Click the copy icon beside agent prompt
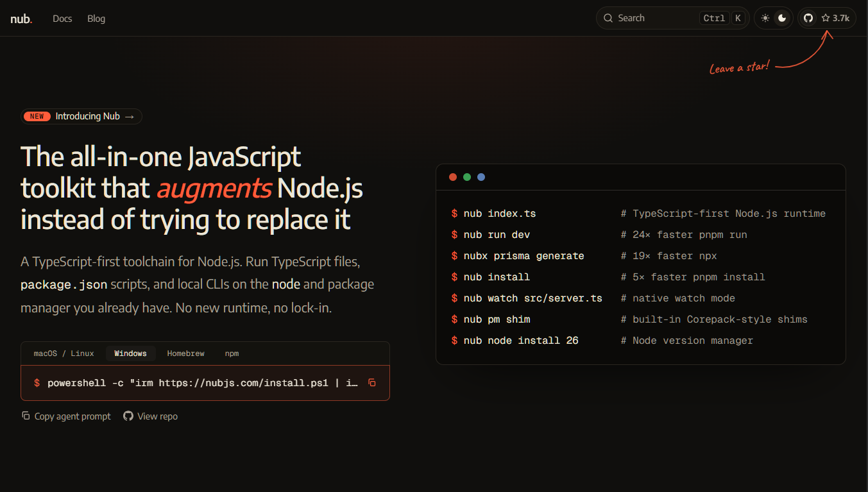Viewport: 868px width, 492px height. click(26, 416)
